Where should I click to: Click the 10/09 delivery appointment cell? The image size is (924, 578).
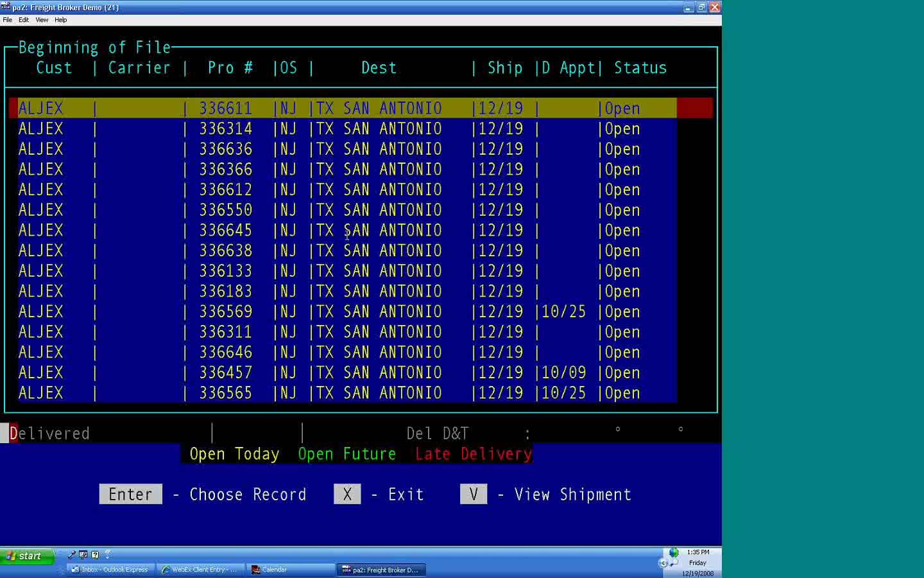(564, 372)
